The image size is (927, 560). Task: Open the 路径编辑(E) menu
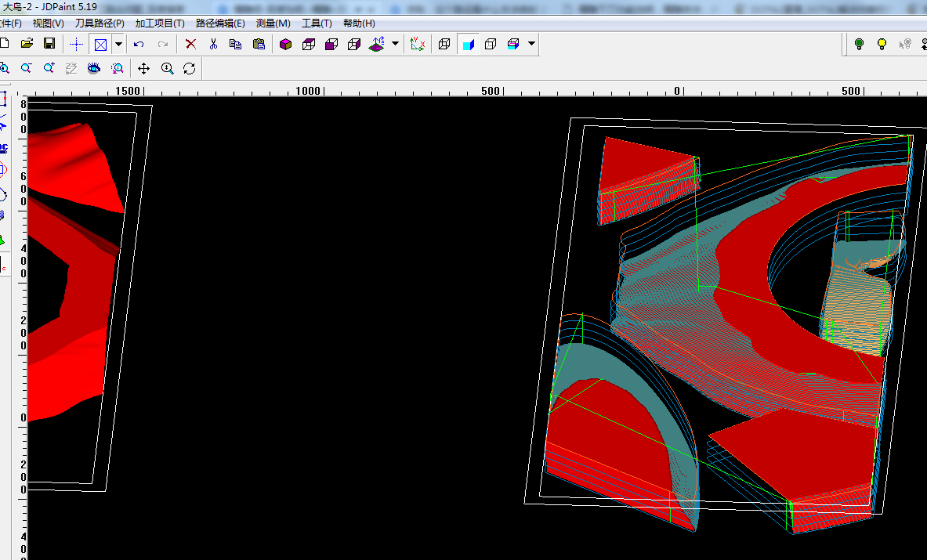click(220, 23)
